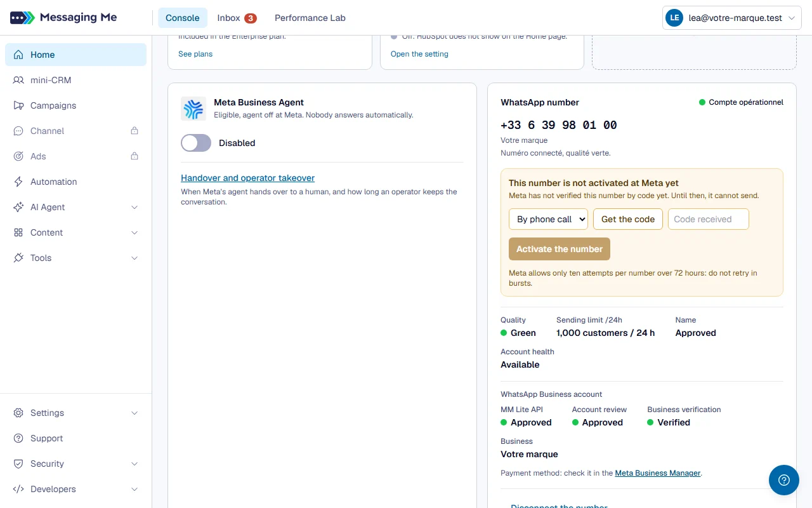Viewport: 812px width, 508px height.
Task: Click the Activate the number button
Action: 560,249
